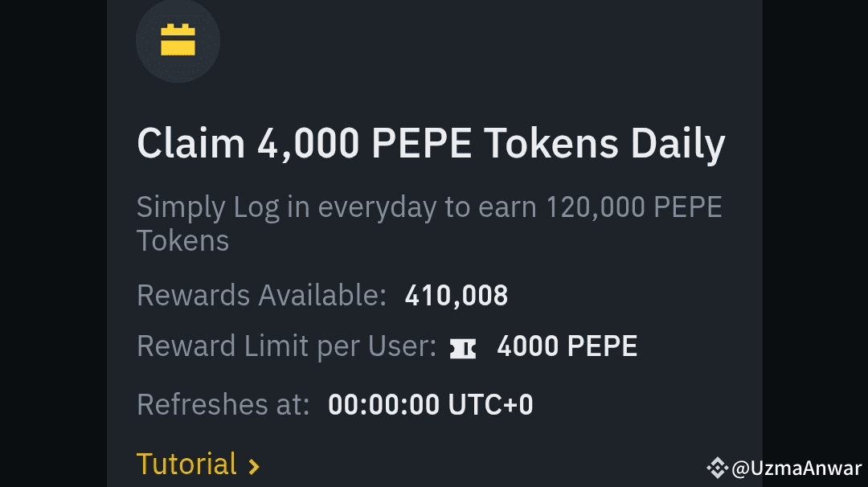Click the circular gray badge holding the calendar
The image size is (868, 487).
coord(178,41)
